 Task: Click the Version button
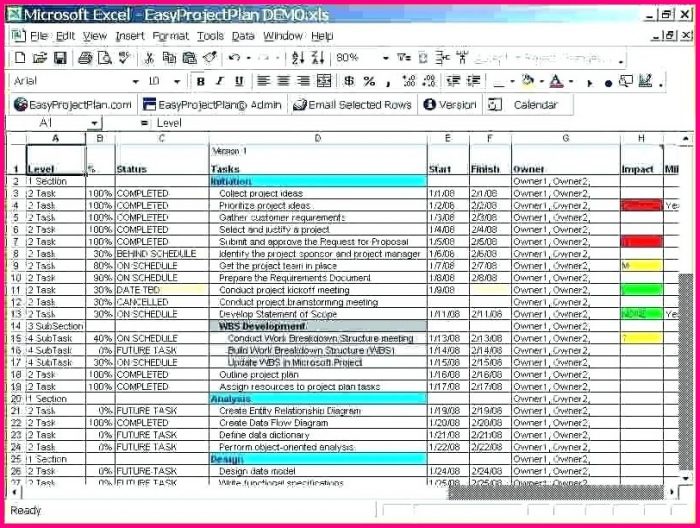pos(450,105)
